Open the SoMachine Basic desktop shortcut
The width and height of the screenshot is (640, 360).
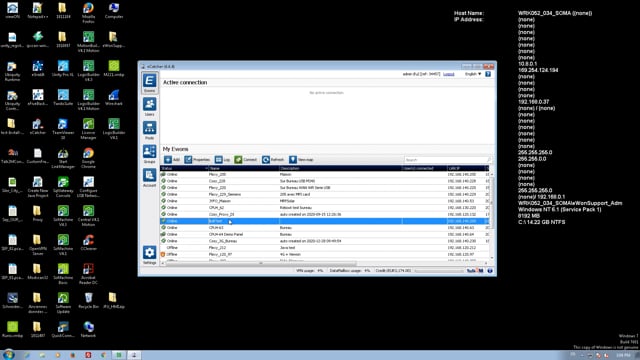(x=63, y=273)
